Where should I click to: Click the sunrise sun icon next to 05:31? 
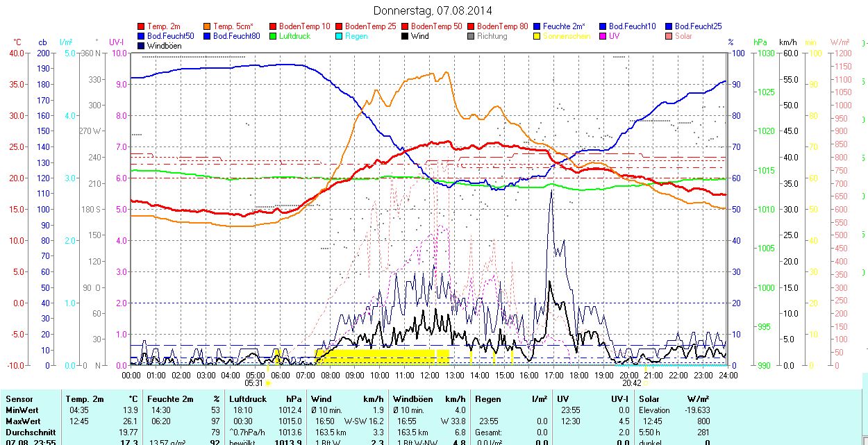click(268, 383)
